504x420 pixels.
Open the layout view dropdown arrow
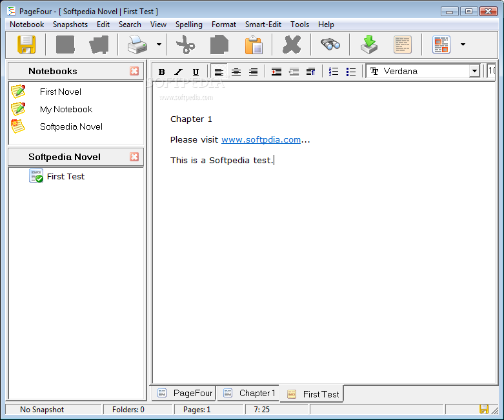[463, 45]
